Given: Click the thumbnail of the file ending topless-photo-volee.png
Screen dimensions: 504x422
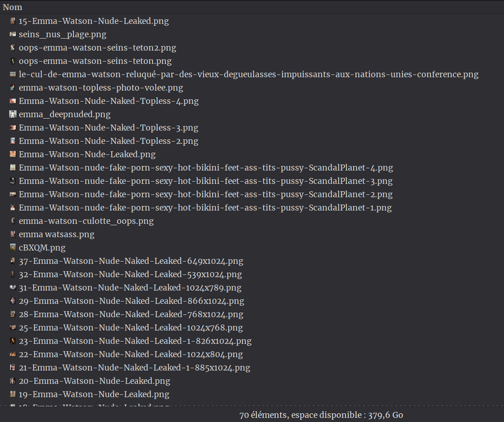Looking at the screenshot, I should click(x=13, y=88).
